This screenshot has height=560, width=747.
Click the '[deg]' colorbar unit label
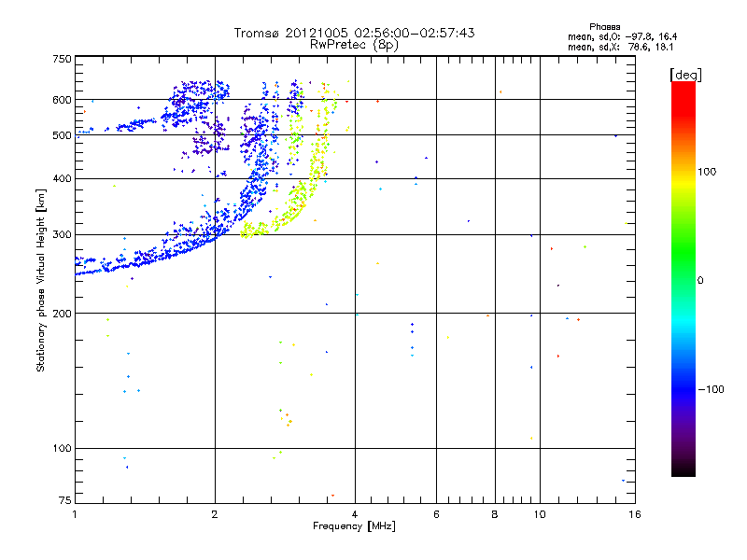pos(685,75)
